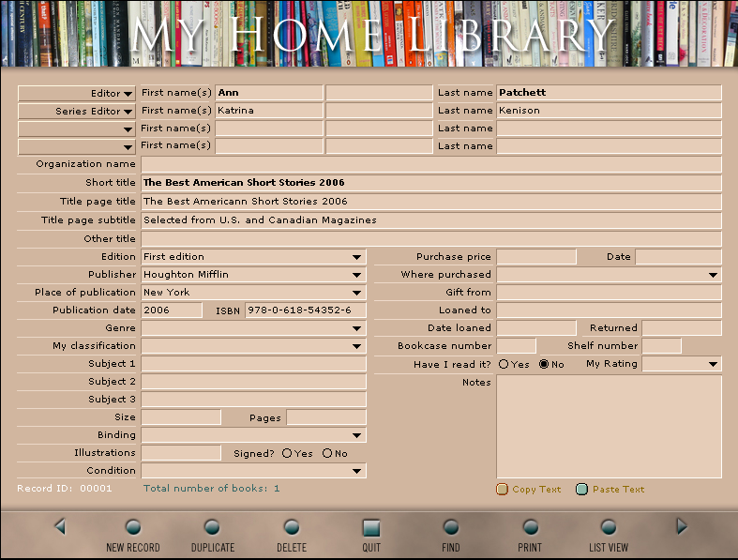The height and width of the screenshot is (560, 738).
Task: Click the Paste Text teal icon
Action: [x=581, y=490]
